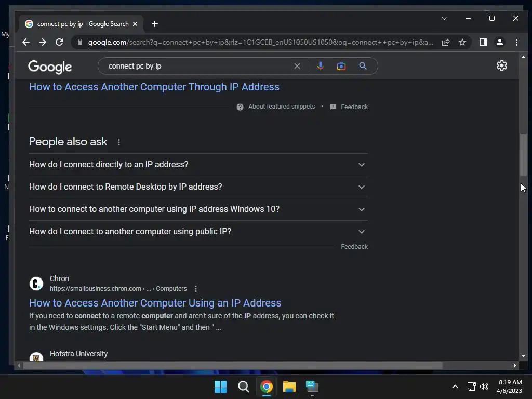Click the 'About featured snippets' link
The height and width of the screenshot is (399, 532).
(282, 107)
